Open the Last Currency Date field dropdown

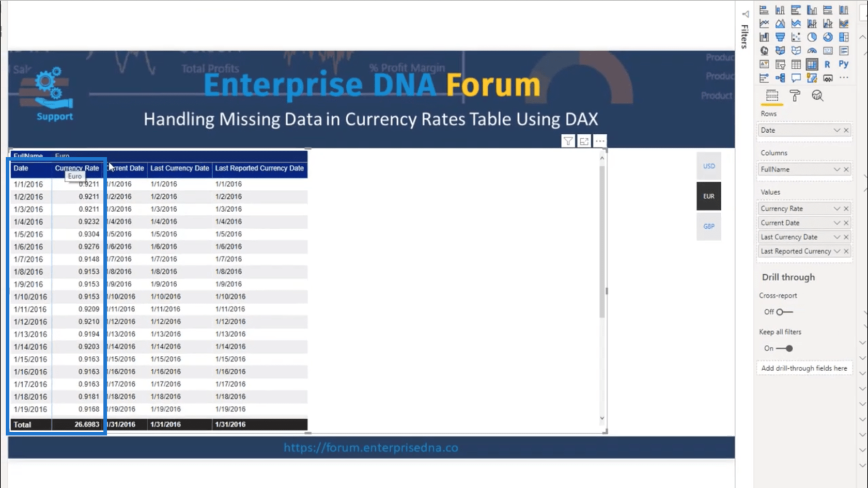point(836,237)
